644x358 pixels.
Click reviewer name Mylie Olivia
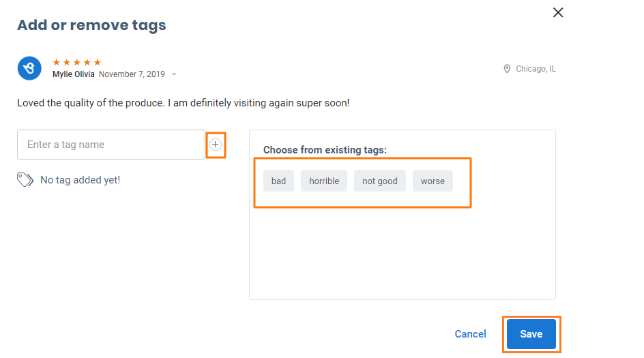(x=74, y=74)
